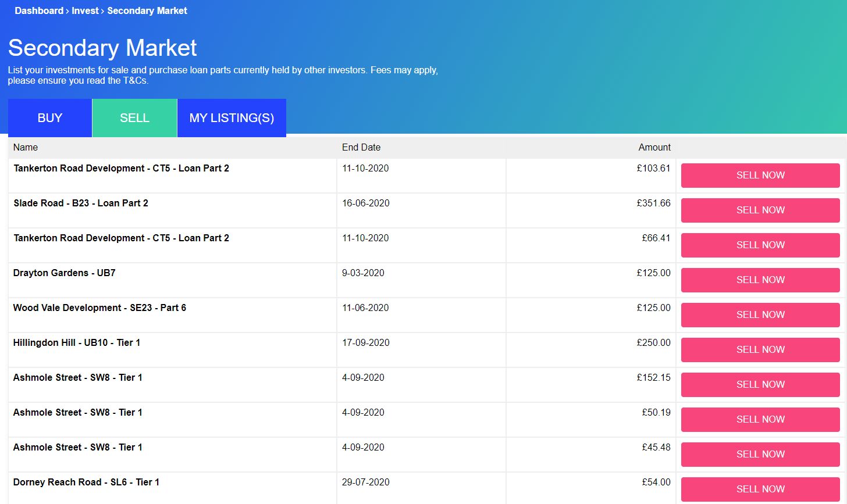Click the Ashmole Street name in the £152.15 row
This screenshot has width=847, height=504.
[x=78, y=378]
